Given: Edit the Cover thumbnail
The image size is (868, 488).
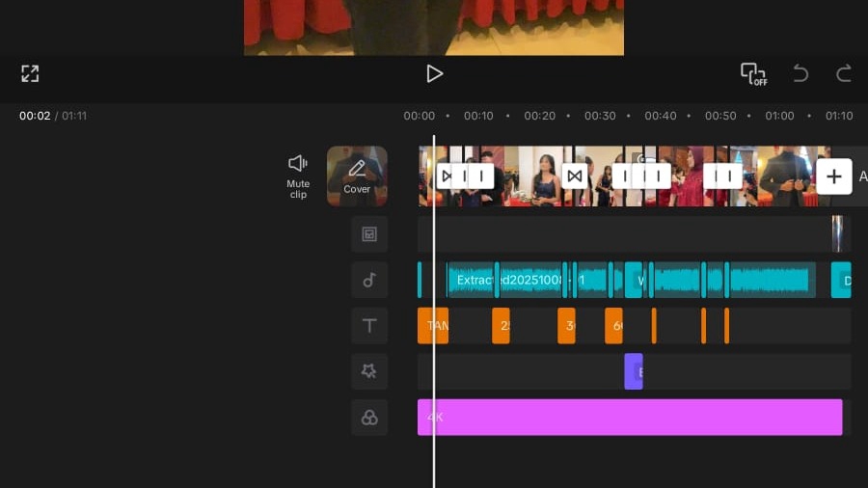Looking at the screenshot, I should tap(357, 176).
